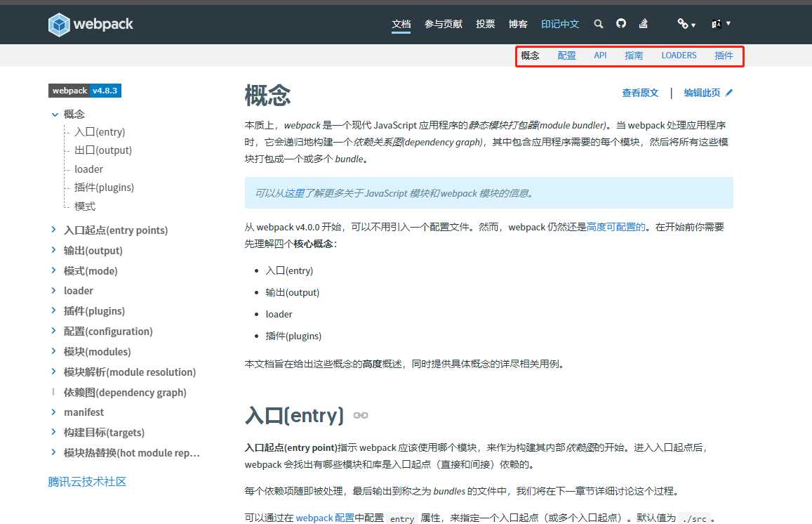The width and height of the screenshot is (812, 524).
Task: Follow the 这里 link in blue tip box
Action: click(293, 193)
